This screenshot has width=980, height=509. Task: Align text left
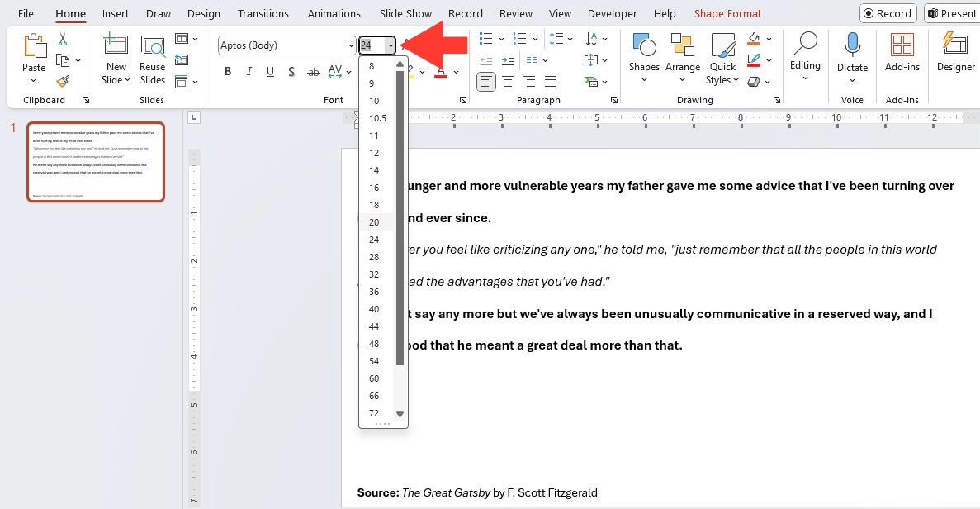click(x=486, y=81)
